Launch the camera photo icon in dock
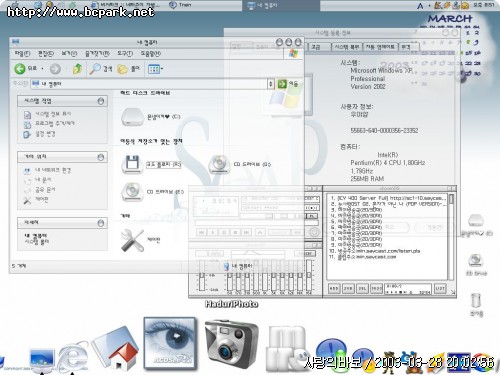500x375 pixels. 231,345
